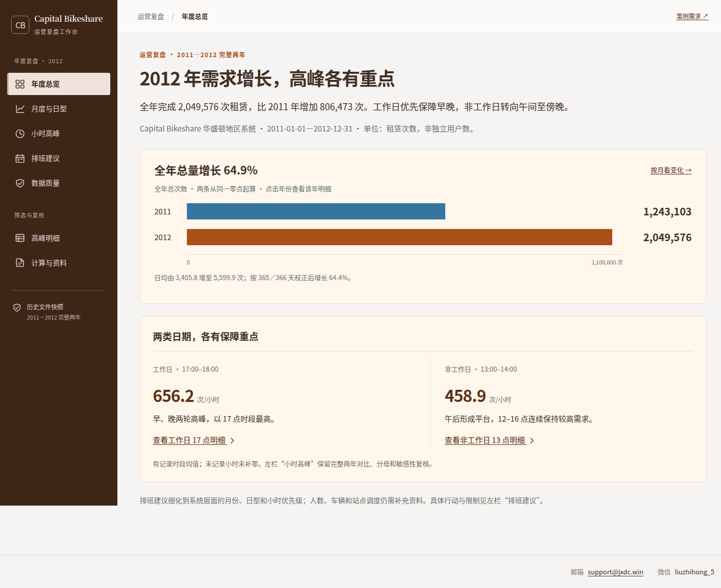Viewport: 721px width, 588px height.
Task: Click the 运营复盘 breadcrumb
Action: 151,17
